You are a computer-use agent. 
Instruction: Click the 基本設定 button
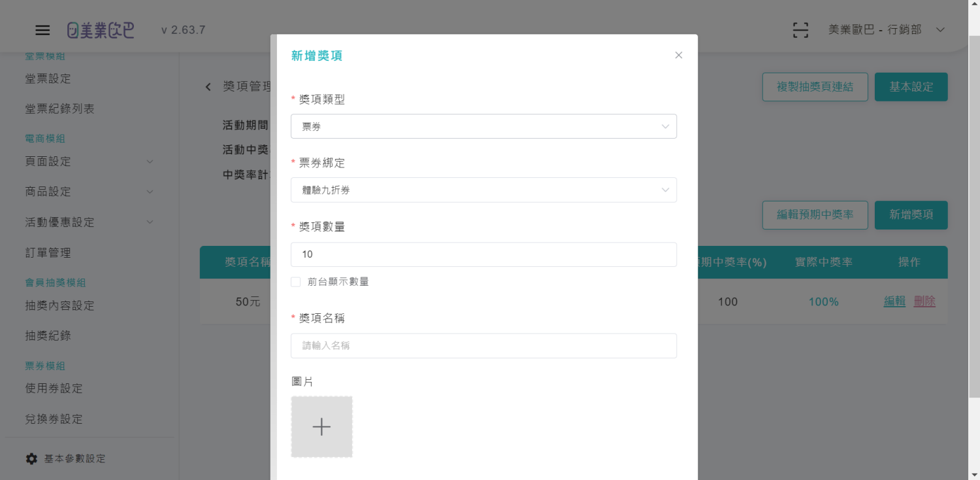click(x=911, y=87)
